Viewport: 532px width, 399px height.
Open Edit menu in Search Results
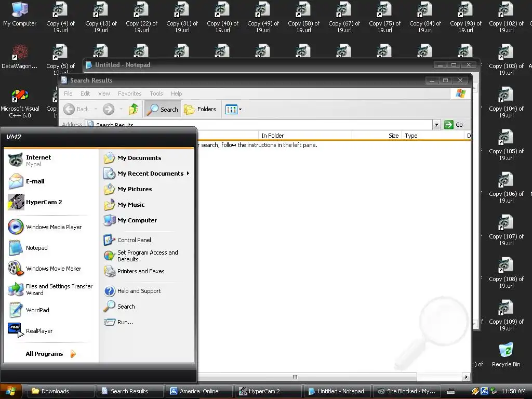click(85, 94)
